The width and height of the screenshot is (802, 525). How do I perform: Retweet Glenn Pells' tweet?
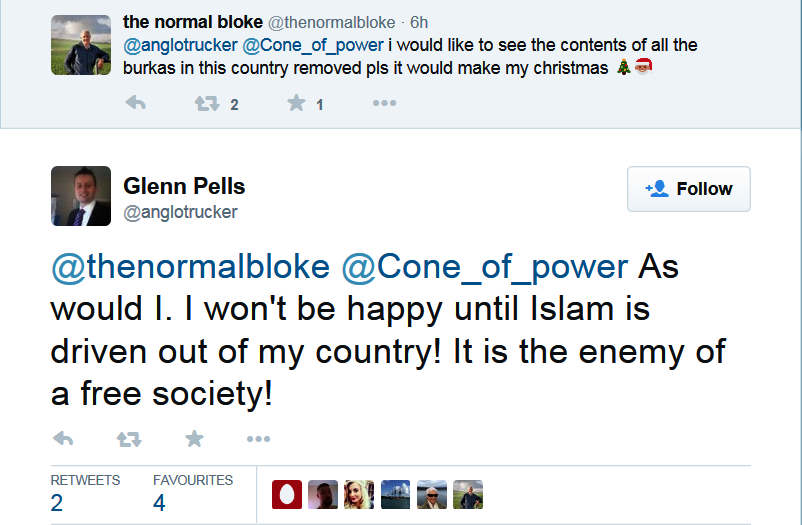tap(129, 438)
